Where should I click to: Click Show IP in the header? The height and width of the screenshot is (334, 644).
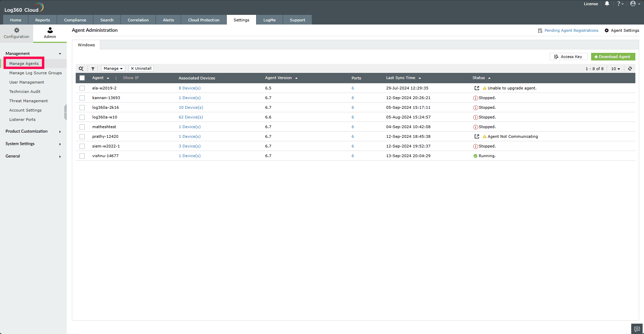point(131,78)
